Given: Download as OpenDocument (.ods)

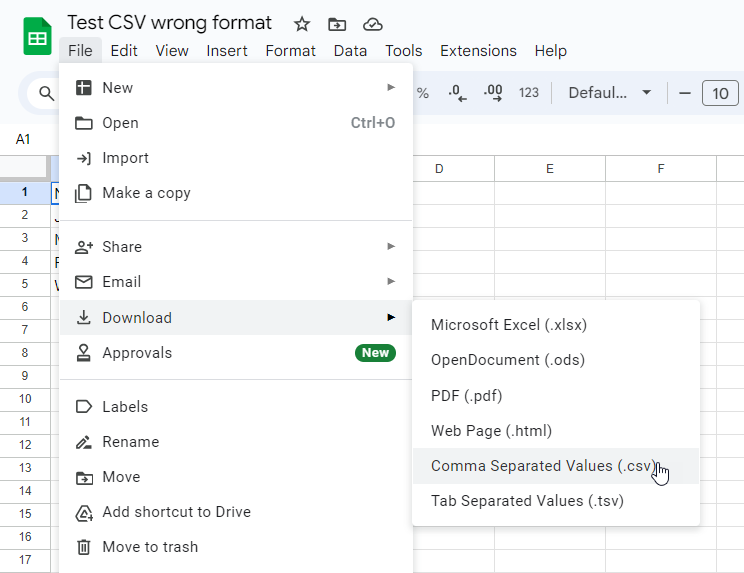Looking at the screenshot, I should (x=556, y=360).
